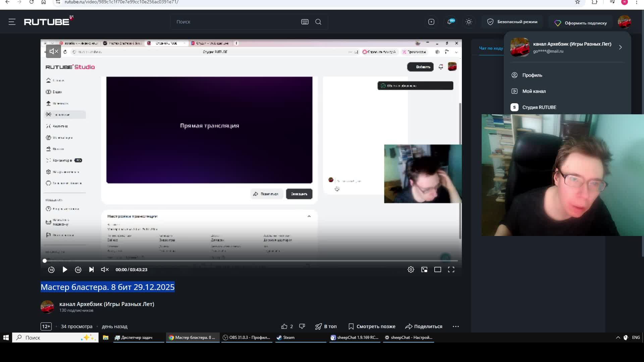The width and height of the screenshot is (644, 362).
Task: Toggle the Безопасный режим safe mode
Action: point(512,22)
